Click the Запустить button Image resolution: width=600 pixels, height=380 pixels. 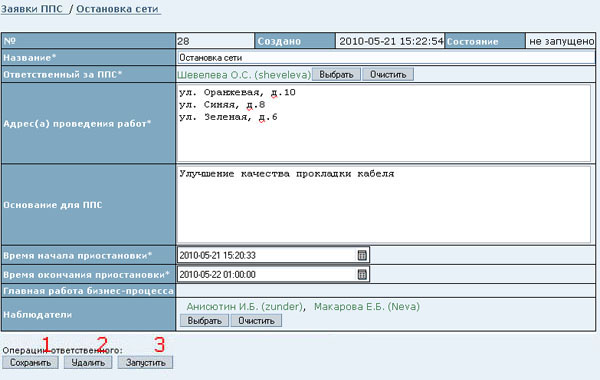tap(145, 362)
